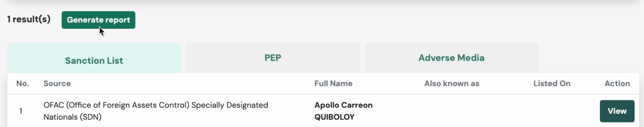
Task: Click the Listed On column header
Action: tap(552, 84)
